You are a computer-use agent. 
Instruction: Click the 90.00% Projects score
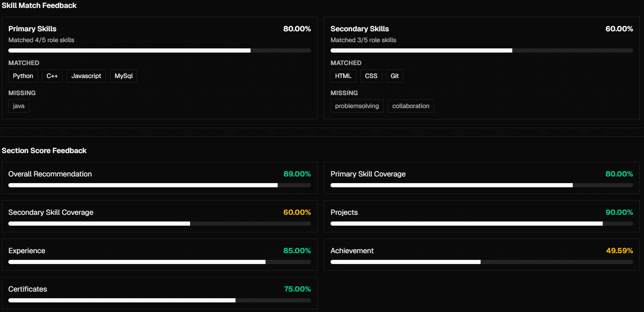tap(619, 212)
